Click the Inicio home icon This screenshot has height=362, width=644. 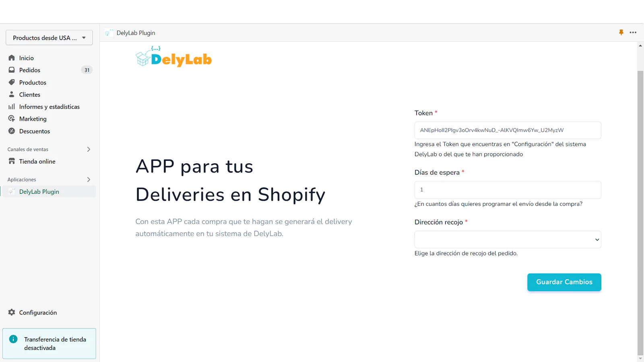(12, 58)
